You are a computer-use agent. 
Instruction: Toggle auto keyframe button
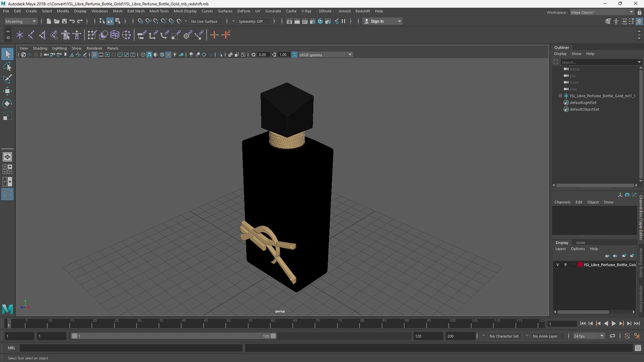pos(627,336)
